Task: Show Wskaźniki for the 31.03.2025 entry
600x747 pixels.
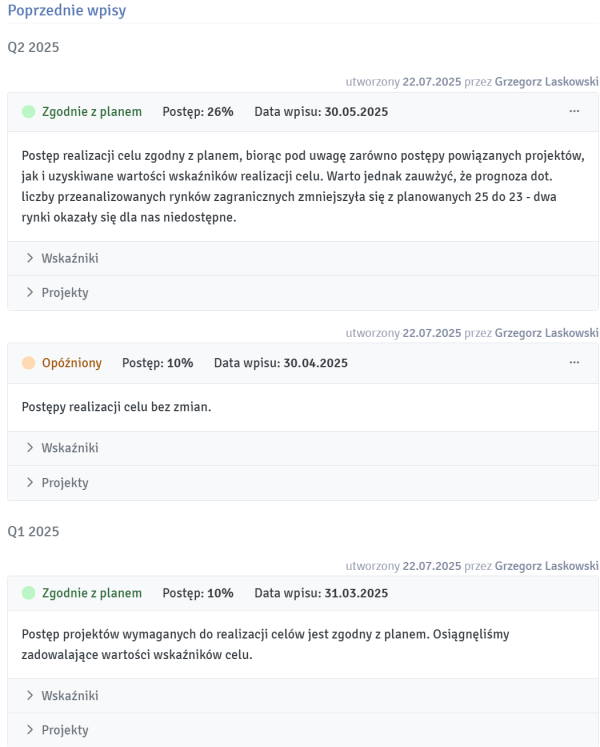Action: tap(63, 696)
